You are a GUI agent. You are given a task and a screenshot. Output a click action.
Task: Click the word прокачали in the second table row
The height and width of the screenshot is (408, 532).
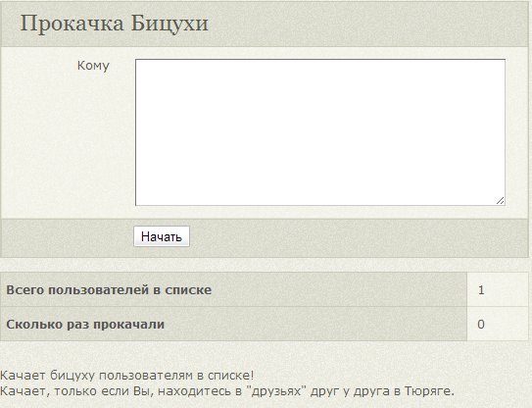[129, 325]
